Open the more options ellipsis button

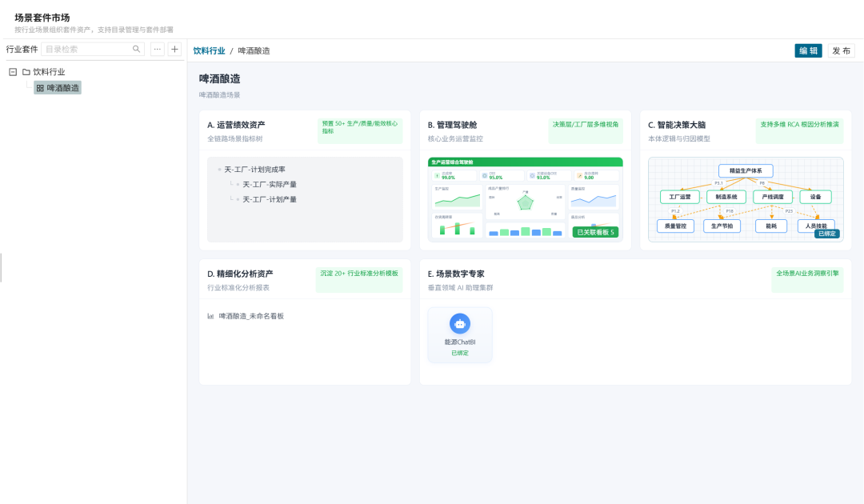pyautogui.click(x=158, y=49)
